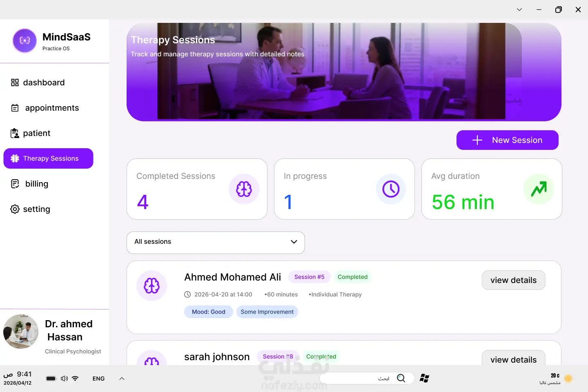Click the Mood: Good tag
The height and width of the screenshot is (392, 588).
[209, 312]
